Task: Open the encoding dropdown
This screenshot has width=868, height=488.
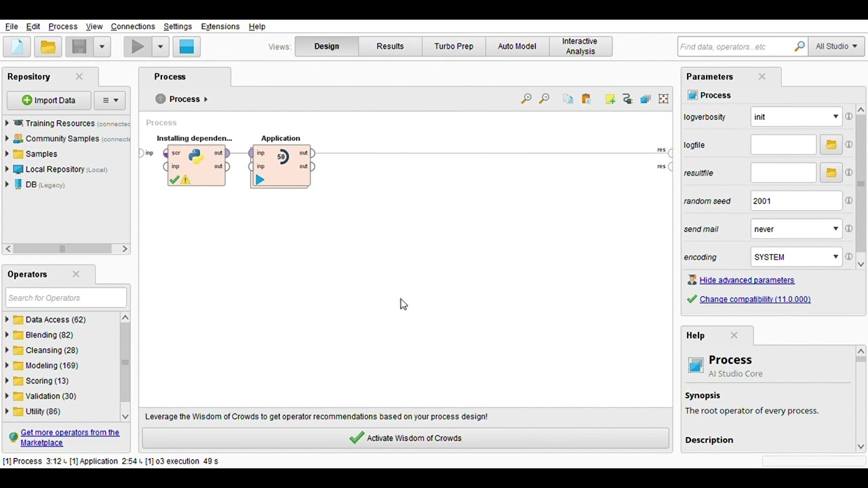Action: tap(796, 257)
